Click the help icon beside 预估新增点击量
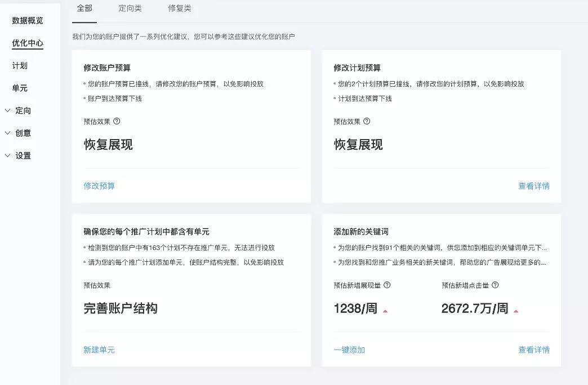588x385 pixels. click(x=495, y=285)
